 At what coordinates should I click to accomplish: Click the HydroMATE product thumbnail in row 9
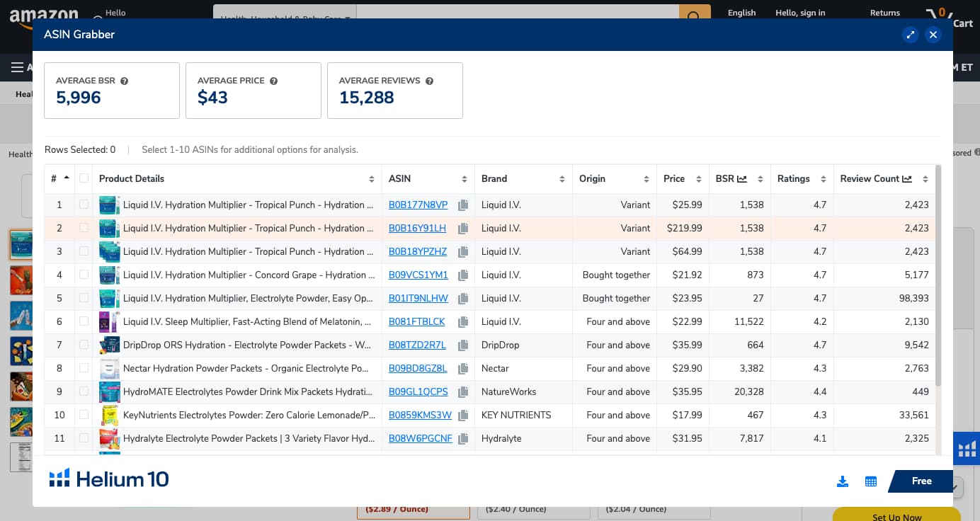[110, 392]
